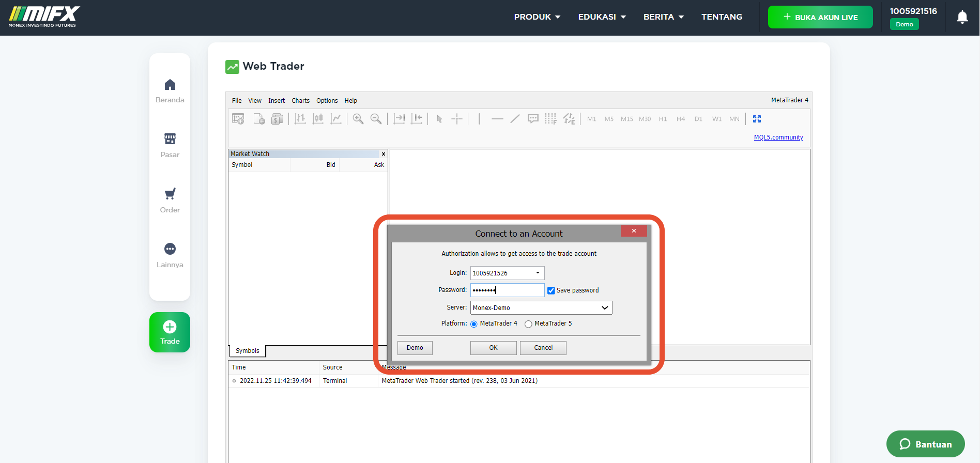This screenshot has height=463, width=980.
Task: Click the new order document icon
Action: [x=259, y=119]
